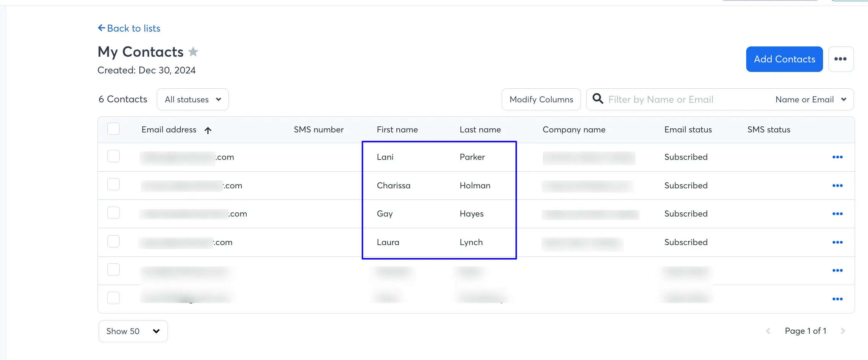Go to the previous page arrow

click(x=768, y=331)
